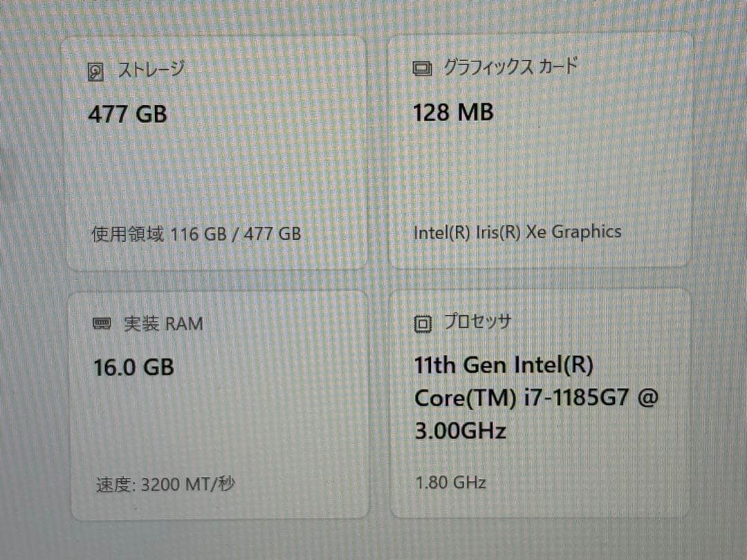Expand the プロセッサ details card
The width and height of the screenshot is (747, 560).
click(539, 404)
